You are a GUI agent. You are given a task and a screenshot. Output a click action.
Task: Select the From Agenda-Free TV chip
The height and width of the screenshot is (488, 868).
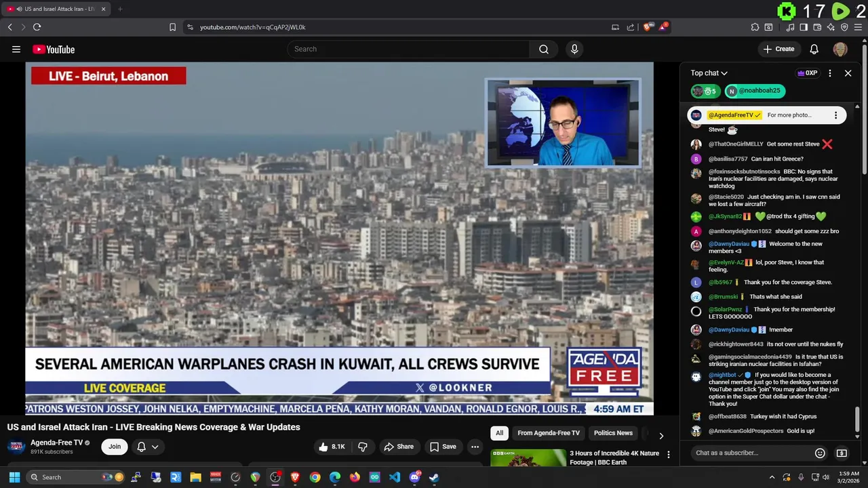pyautogui.click(x=549, y=433)
